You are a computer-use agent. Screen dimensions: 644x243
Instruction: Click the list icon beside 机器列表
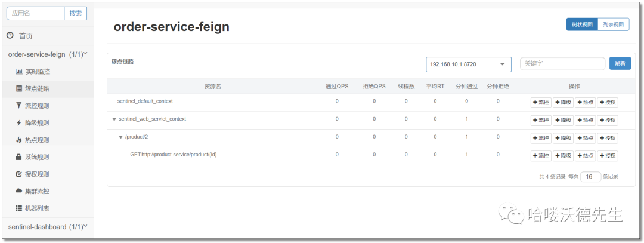coord(19,208)
